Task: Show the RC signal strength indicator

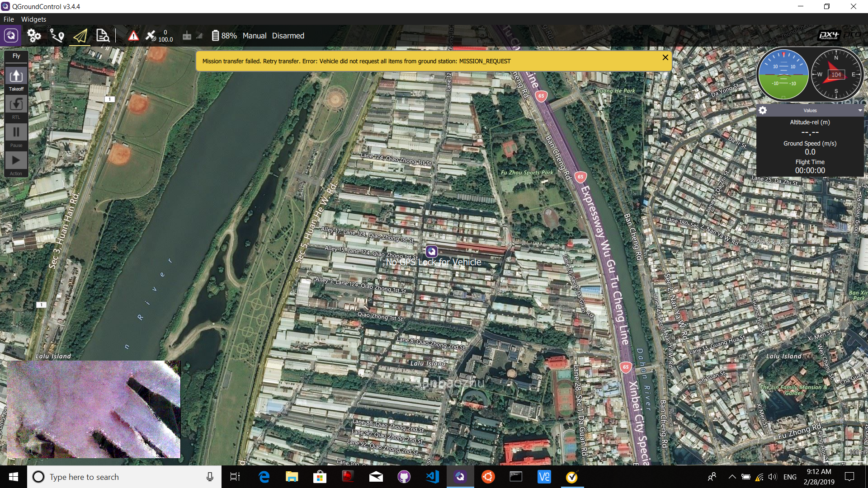Action: tap(192, 36)
